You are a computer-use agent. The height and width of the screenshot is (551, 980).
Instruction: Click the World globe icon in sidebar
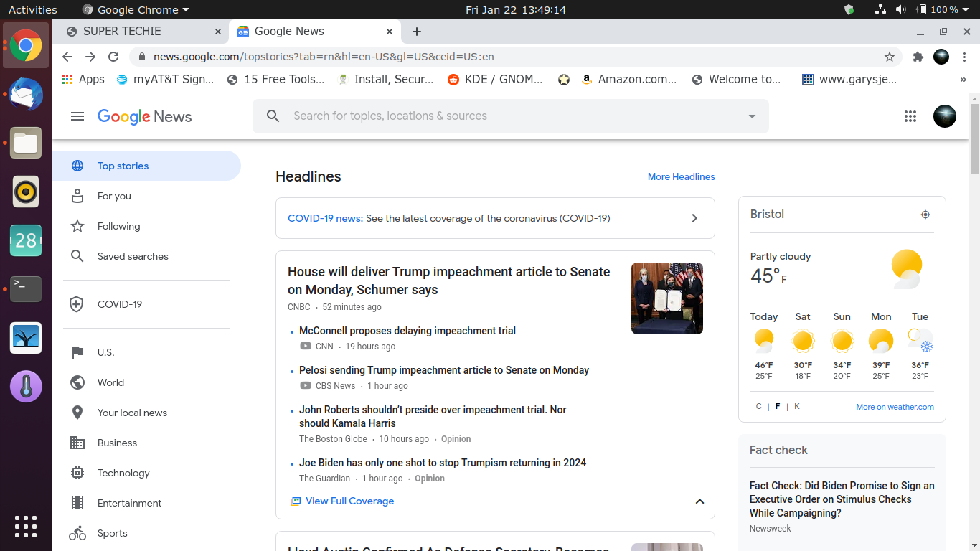(x=77, y=382)
